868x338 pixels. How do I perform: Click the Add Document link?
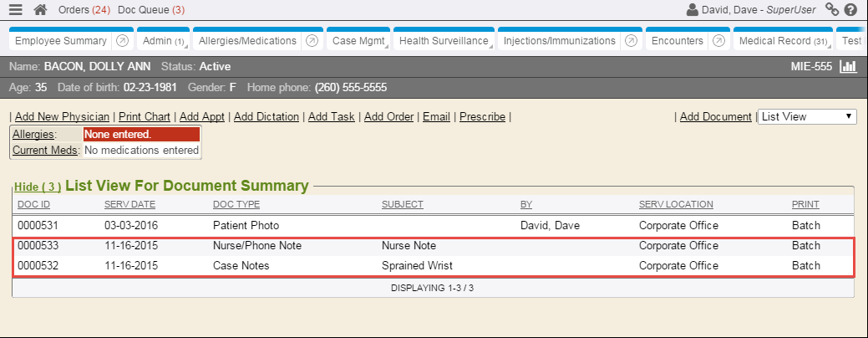pyautogui.click(x=715, y=117)
